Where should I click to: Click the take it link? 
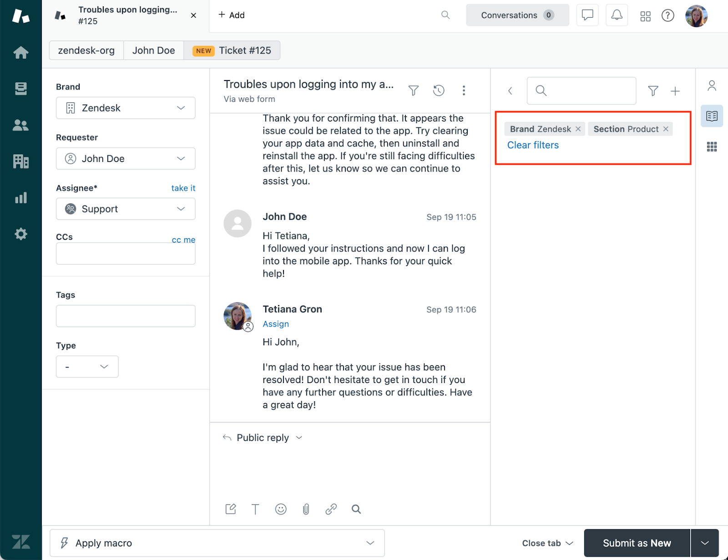coord(183,188)
